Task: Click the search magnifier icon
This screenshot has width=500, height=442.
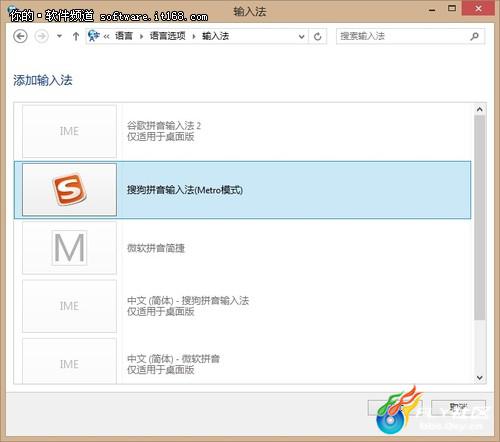Action: point(474,36)
